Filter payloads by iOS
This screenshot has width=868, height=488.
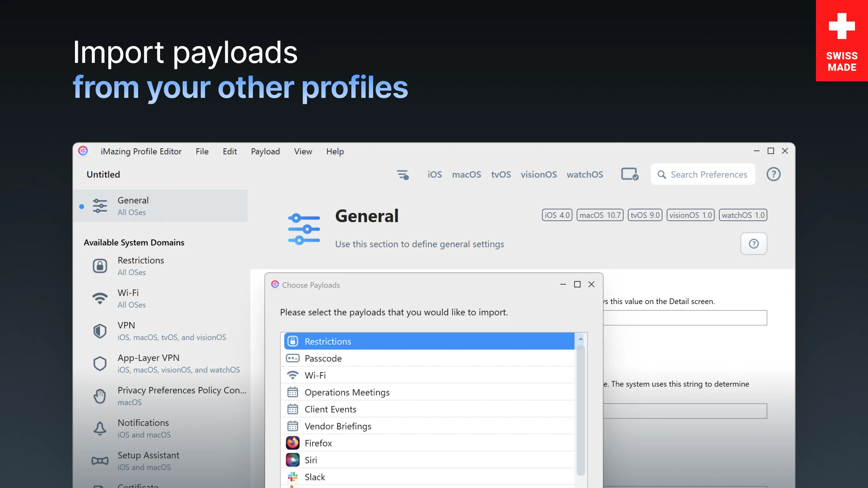point(435,174)
